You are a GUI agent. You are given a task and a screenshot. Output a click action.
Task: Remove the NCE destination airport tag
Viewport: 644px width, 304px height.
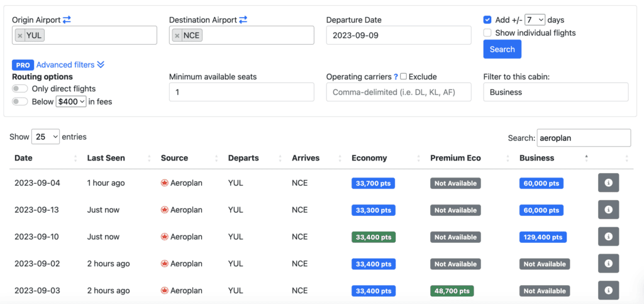point(177,36)
